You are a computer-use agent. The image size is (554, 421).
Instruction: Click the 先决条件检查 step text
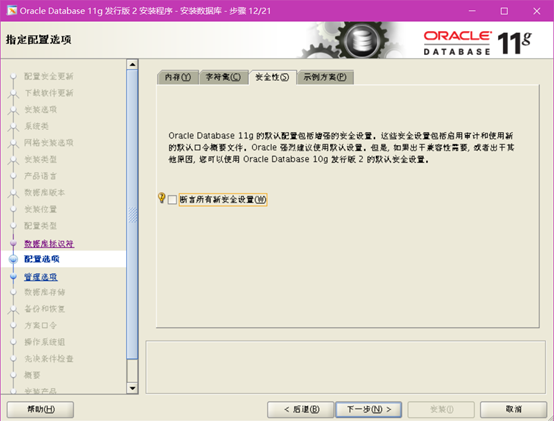coord(49,358)
